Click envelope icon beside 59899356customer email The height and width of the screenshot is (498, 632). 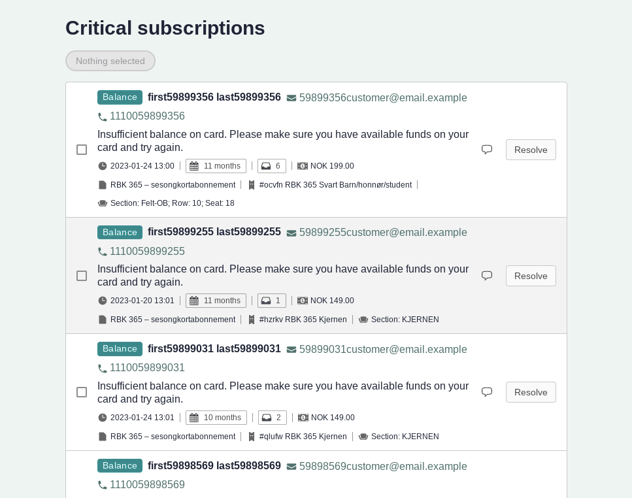click(x=291, y=98)
